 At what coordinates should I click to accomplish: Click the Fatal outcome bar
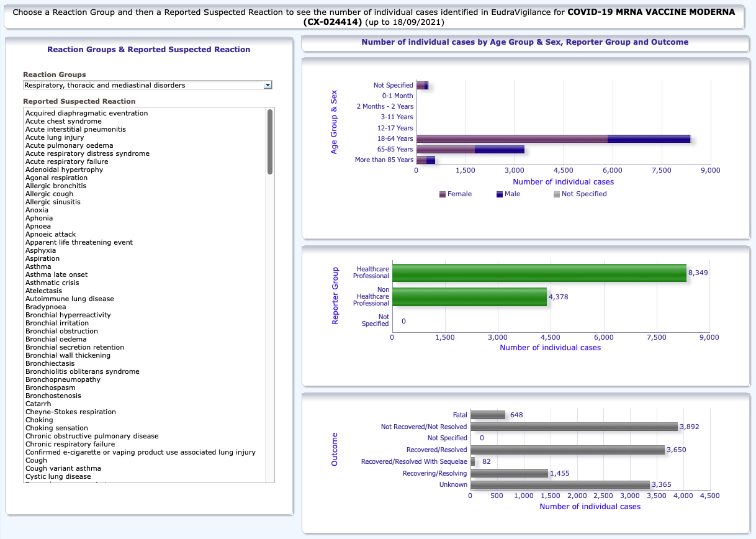coord(488,415)
